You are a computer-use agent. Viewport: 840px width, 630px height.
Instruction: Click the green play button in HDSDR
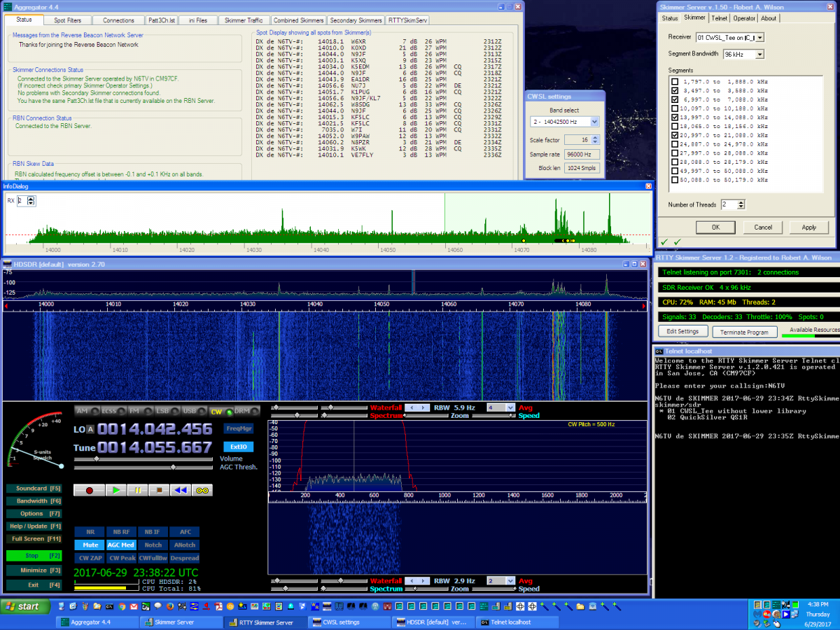pos(115,490)
